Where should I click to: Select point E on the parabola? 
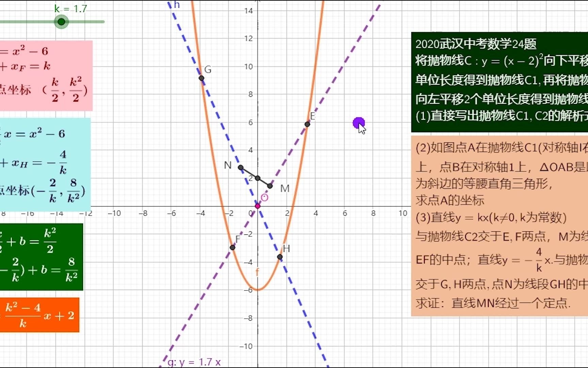click(x=307, y=124)
